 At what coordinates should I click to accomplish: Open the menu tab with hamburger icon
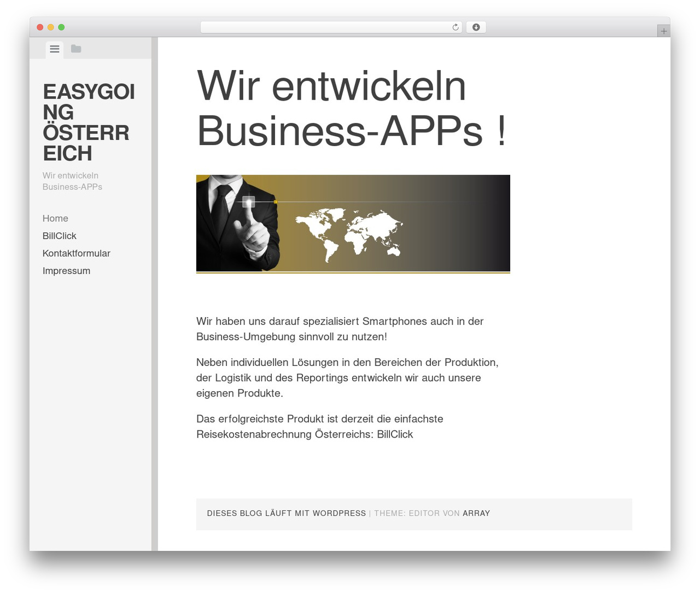point(55,49)
